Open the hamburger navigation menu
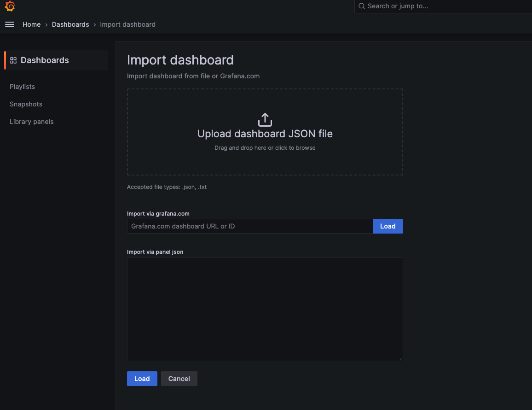532x410 pixels. (10, 24)
